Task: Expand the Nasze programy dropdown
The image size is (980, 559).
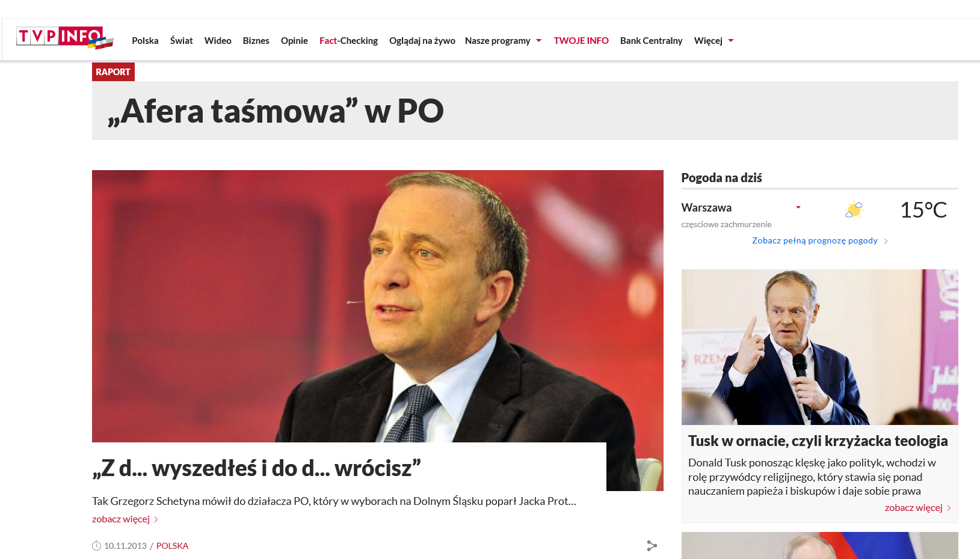Action: 504,41
